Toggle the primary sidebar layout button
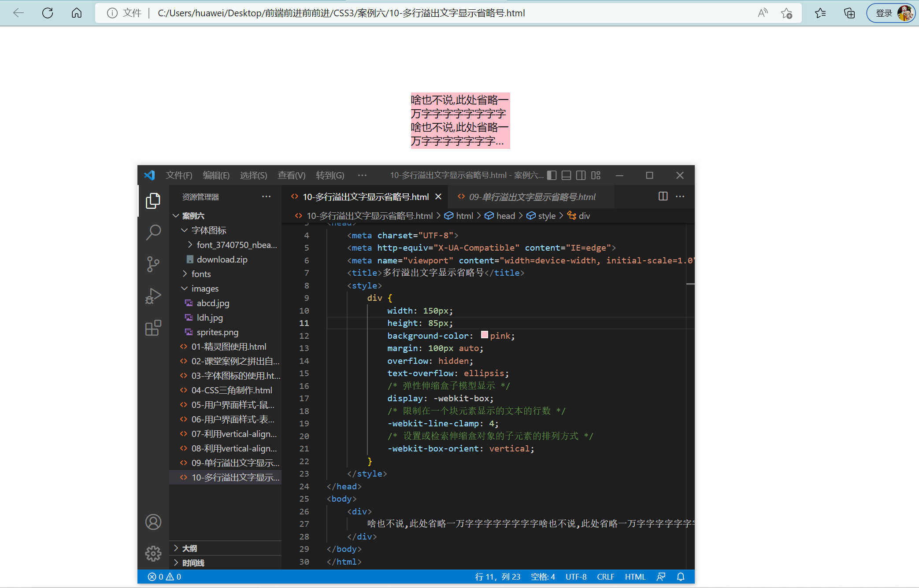 (x=552, y=175)
